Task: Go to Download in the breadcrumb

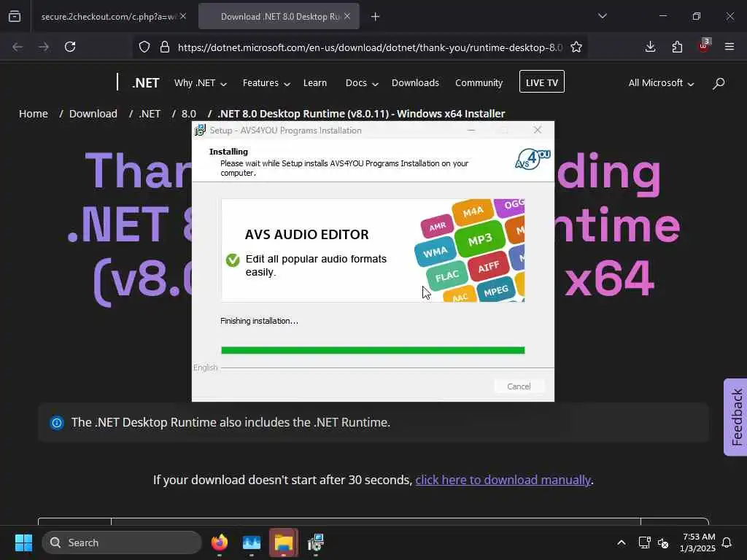Action: tap(93, 114)
